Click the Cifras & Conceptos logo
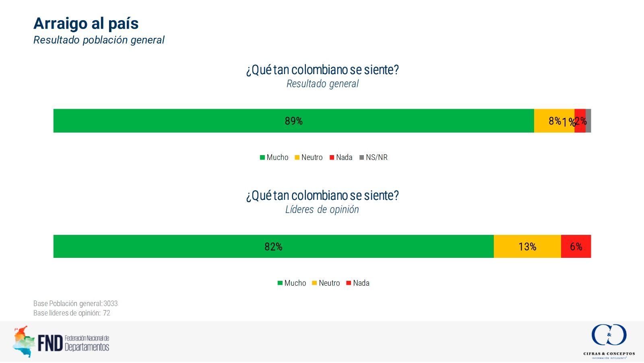644x363 pixels. 609,340
